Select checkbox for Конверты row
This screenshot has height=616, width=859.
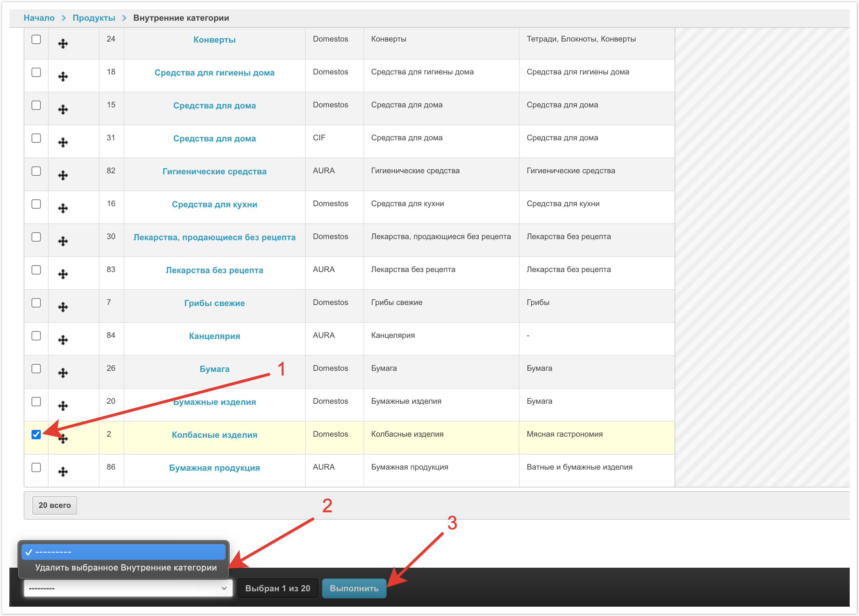(36, 39)
